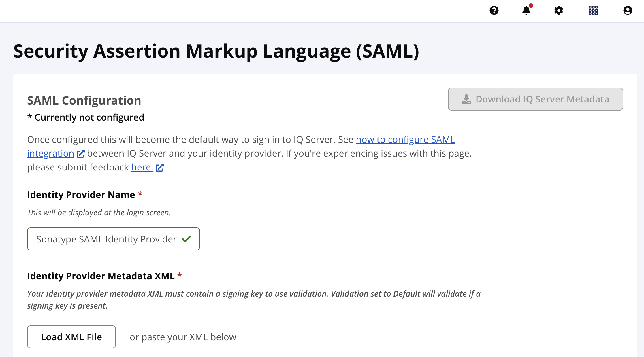The width and height of the screenshot is (644, 357).
Task: Click the Load XML File button
Action: (72, 337)
